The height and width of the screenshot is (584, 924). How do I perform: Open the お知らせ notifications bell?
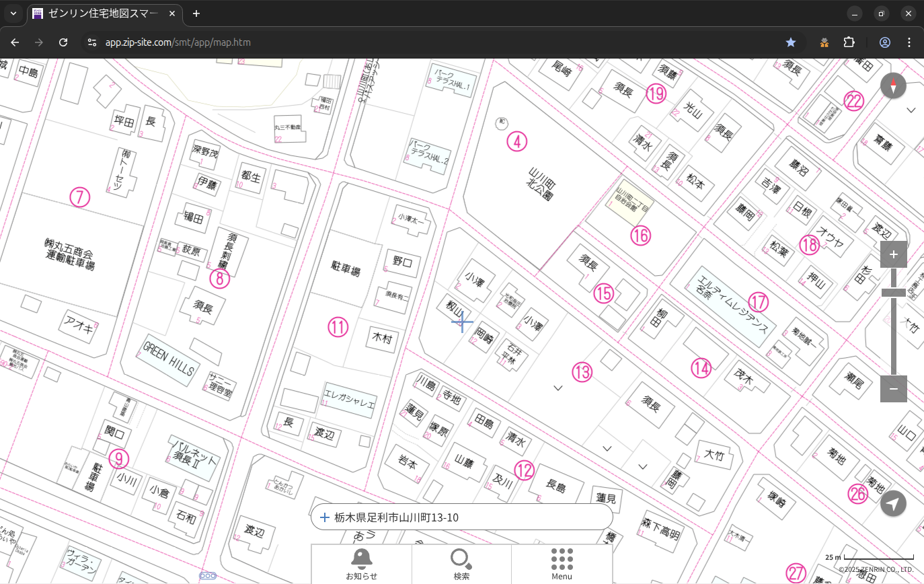(361, 564)
